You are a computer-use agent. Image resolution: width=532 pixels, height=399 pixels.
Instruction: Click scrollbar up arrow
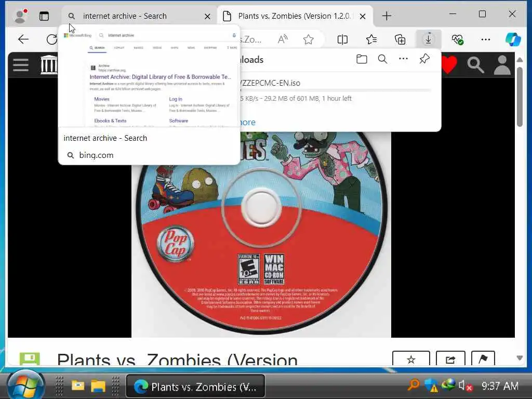coord(520,60)
